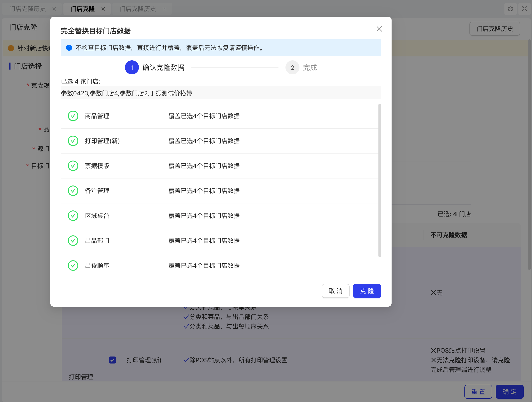This screenshot has height=402, width=532.
Task: Click 覆盖已选4个目标门店数据 in 商品管理 row
Action: 204,116
